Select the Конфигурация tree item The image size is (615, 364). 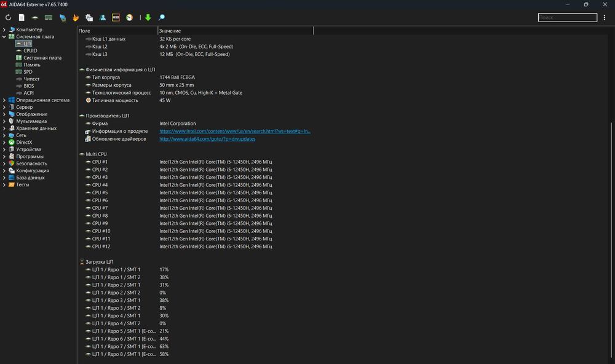33,171
